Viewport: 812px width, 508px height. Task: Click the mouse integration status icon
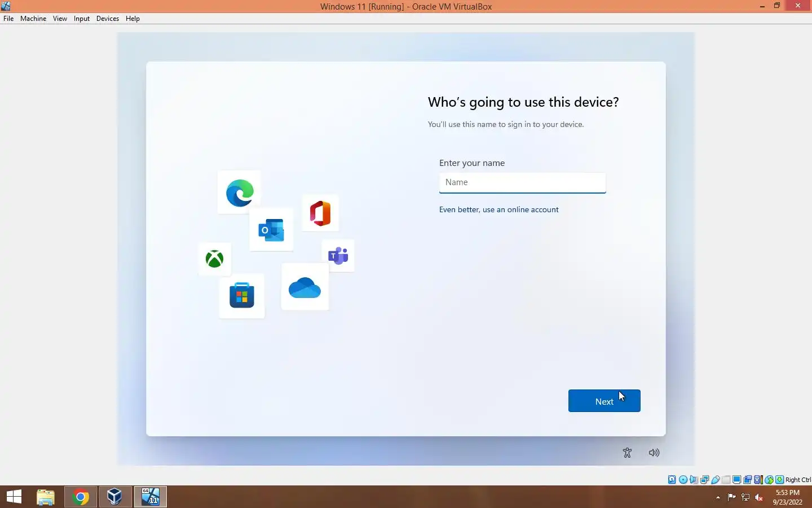coord(769,480)
